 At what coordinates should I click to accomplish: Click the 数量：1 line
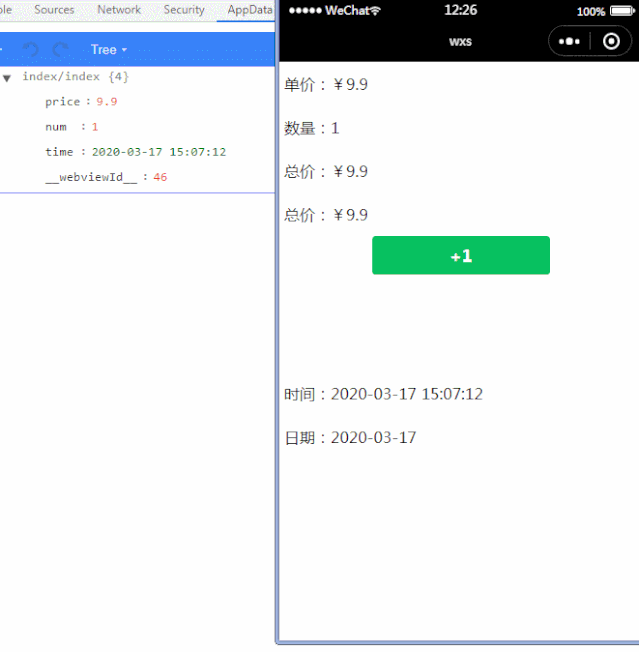[x=312, y=128]
